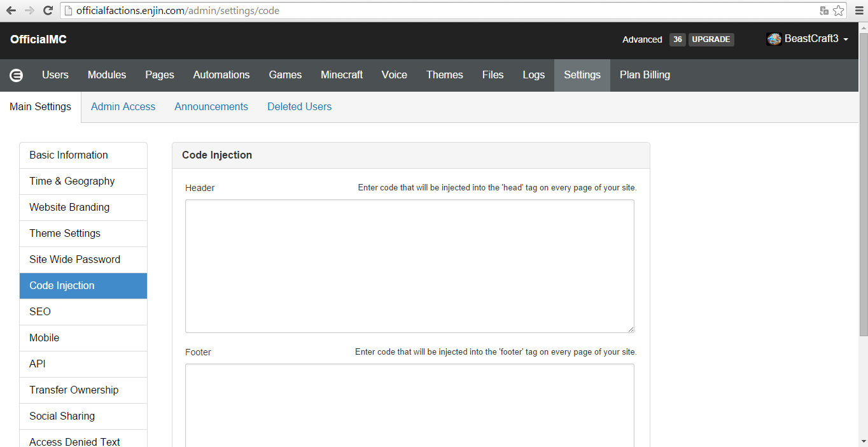Open Theme Settings in sidebar
The width and height of the screenshot is (868, 447).
tap(83, 234)
